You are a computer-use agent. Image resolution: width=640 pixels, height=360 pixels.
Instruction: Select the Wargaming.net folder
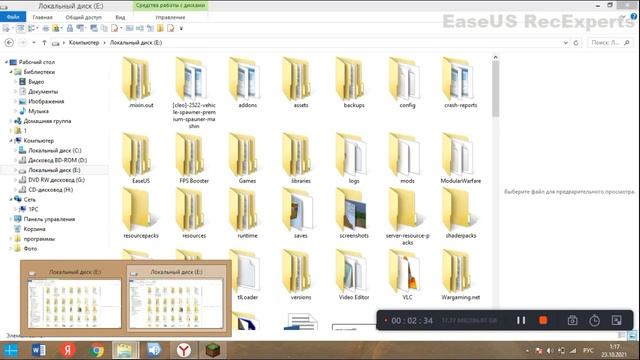(460, 275)
